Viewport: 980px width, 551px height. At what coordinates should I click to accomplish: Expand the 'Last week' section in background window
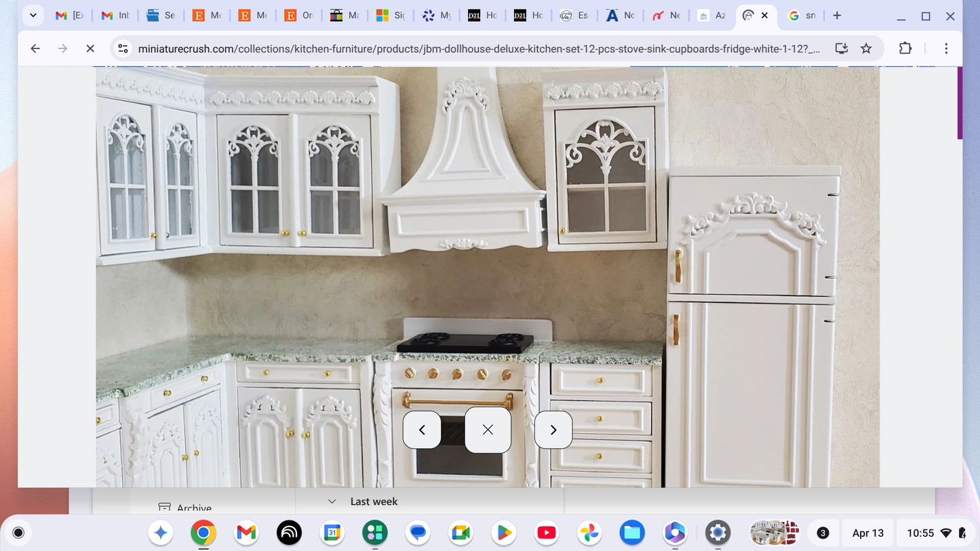click(x=332, y=502)
